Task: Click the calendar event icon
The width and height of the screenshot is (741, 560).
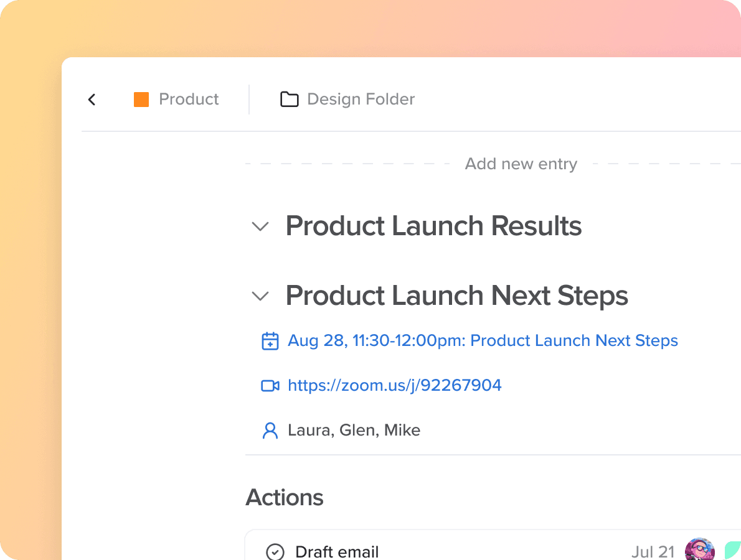Action: pyautogui.click(x=270, y=341)
